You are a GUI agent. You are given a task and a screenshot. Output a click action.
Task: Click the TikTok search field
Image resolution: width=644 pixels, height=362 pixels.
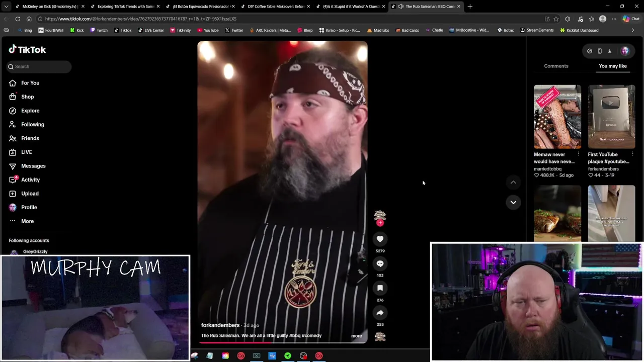[x=39, y=66]
